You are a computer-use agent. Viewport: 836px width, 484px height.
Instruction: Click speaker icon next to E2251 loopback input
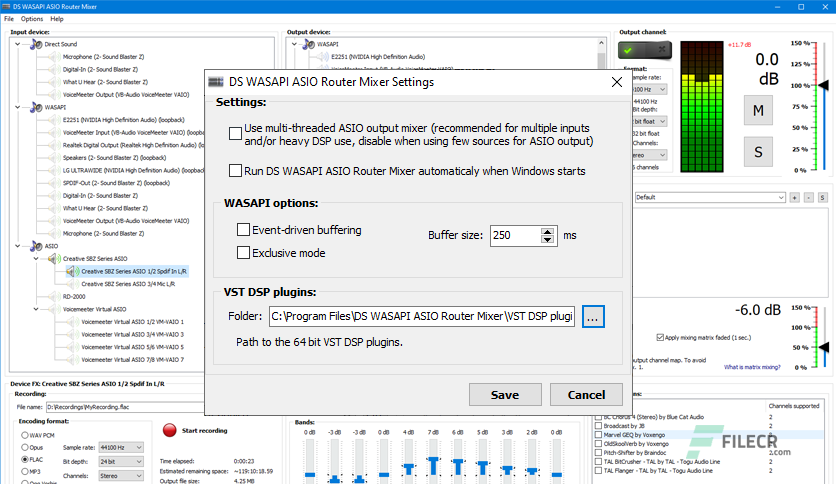pyautogui.click(x=54, y=120)
